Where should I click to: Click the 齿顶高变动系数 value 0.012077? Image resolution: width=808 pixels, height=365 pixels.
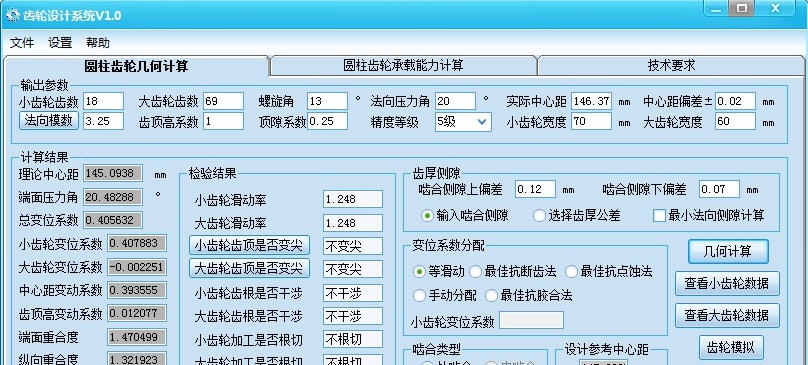pos(137,313)
